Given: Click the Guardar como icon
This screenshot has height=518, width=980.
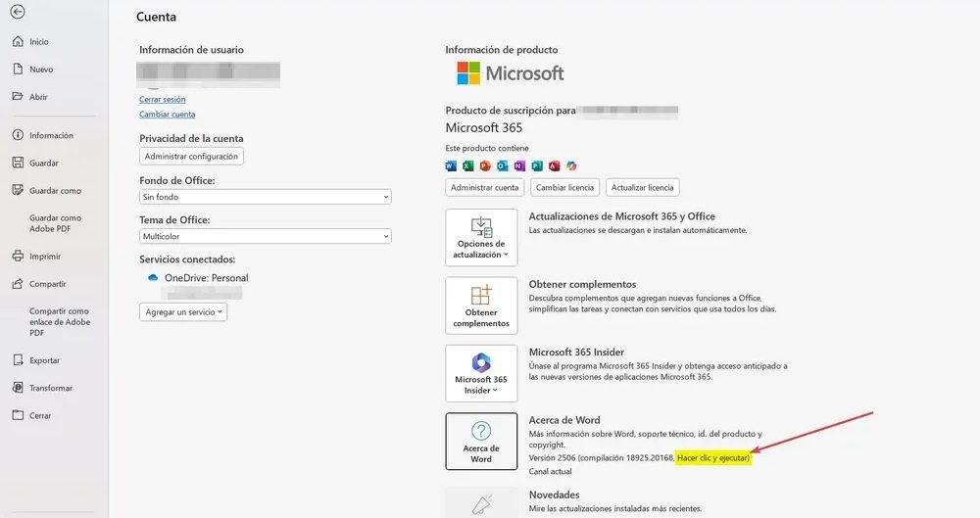Looking at the screenshot, I should (18, 190).
